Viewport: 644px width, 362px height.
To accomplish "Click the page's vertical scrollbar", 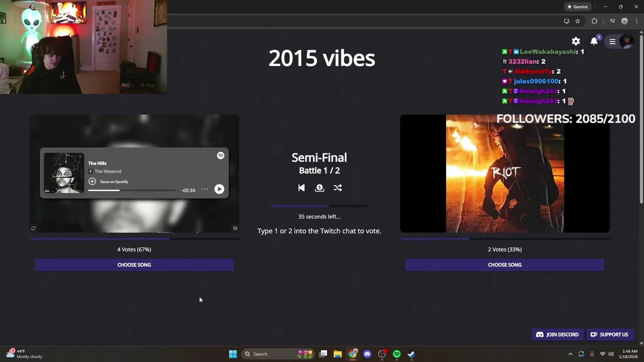I will pos(641,118).
